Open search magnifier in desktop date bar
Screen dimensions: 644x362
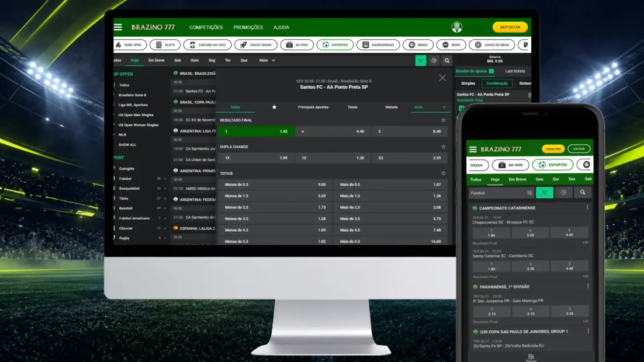tap(447, 60)
